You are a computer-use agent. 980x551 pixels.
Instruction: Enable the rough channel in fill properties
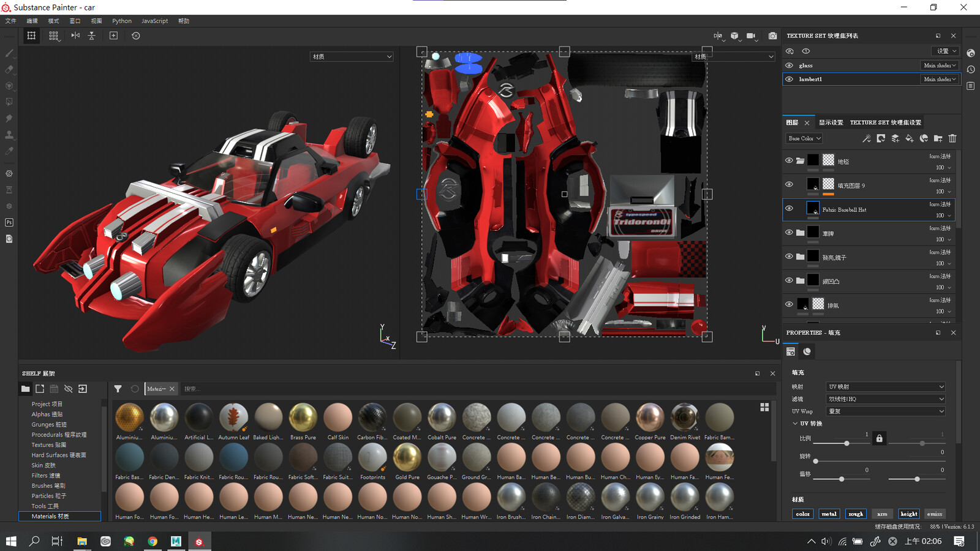(856, 514)
